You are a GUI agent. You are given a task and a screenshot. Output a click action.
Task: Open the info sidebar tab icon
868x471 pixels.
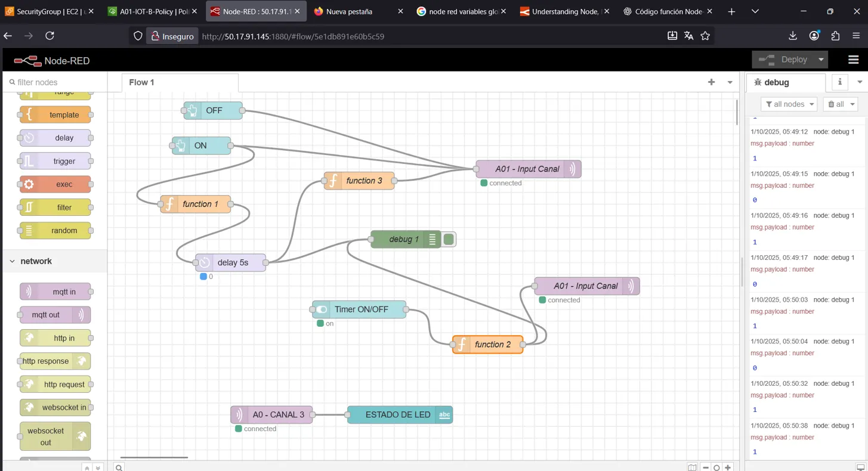click(x=840, y=82)
